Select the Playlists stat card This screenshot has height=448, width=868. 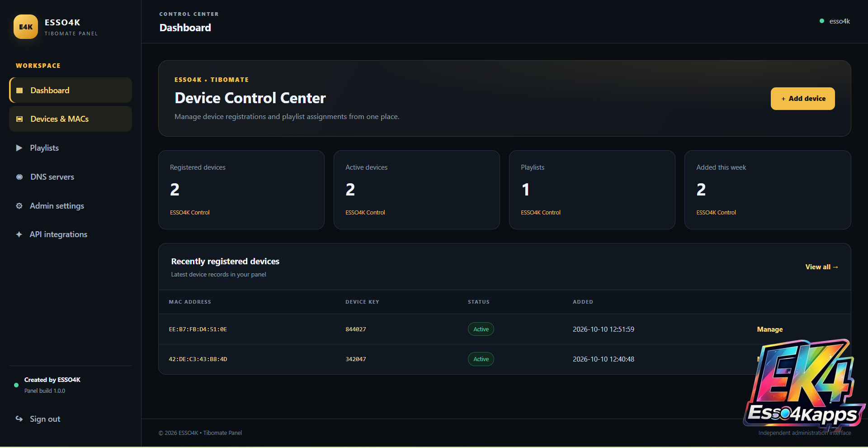tap(592, 190)
